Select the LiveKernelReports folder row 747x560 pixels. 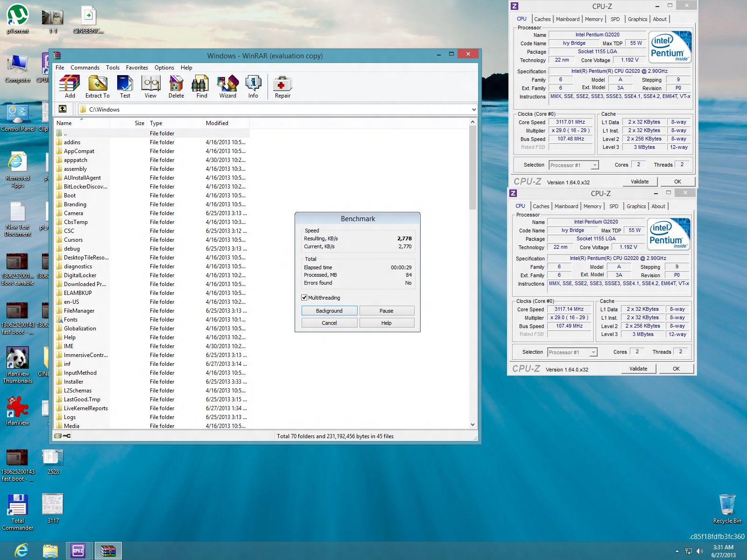152,408
